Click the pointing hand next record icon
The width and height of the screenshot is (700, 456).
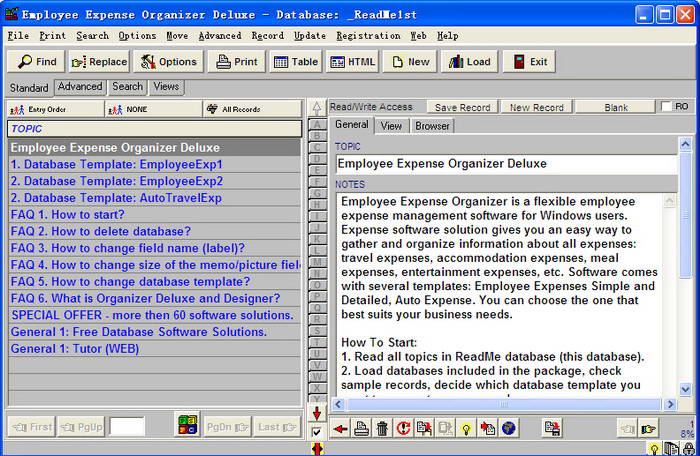pyautogui.click(x=648, y=429)
